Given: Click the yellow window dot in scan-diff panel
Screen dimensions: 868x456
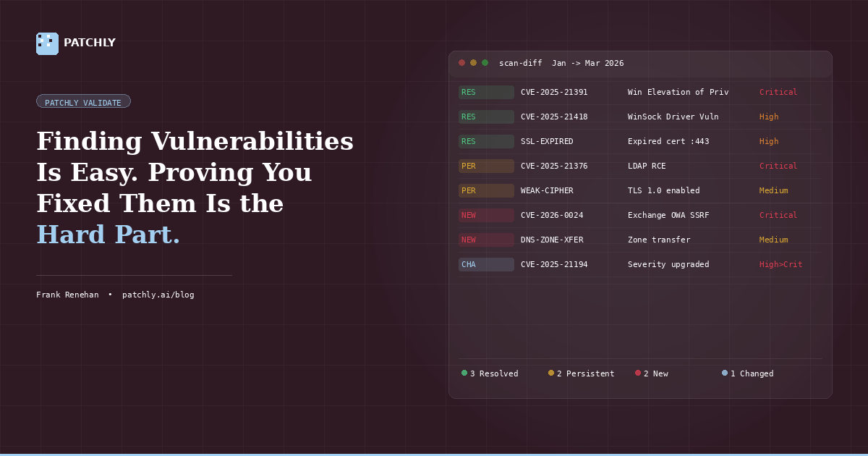Looking at the screenshot, I should tap(473, 63).
